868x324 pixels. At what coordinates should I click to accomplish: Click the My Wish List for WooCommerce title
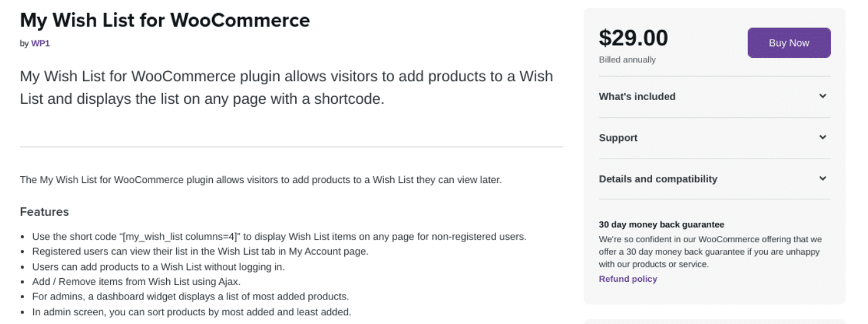(x=165, y=21)
